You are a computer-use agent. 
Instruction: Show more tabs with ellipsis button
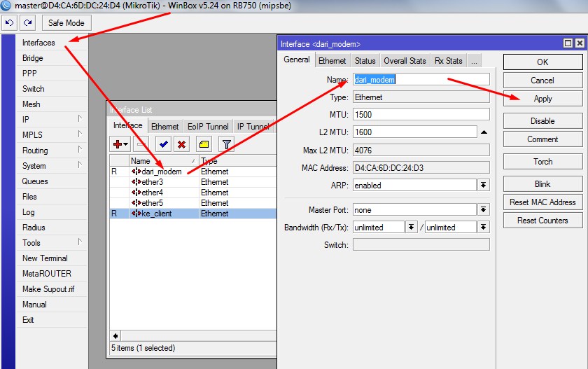point(474,61)
